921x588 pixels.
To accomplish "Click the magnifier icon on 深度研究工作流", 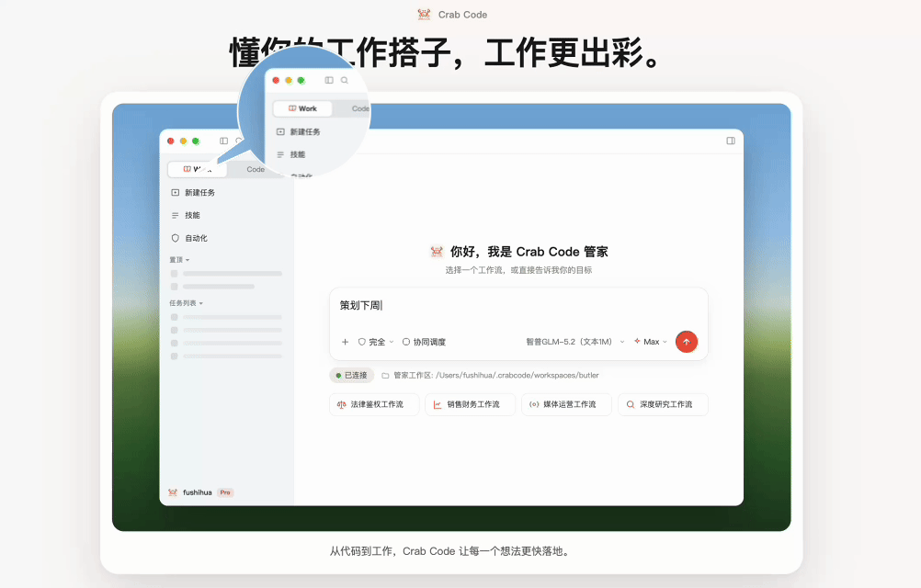I will [631, 404].
